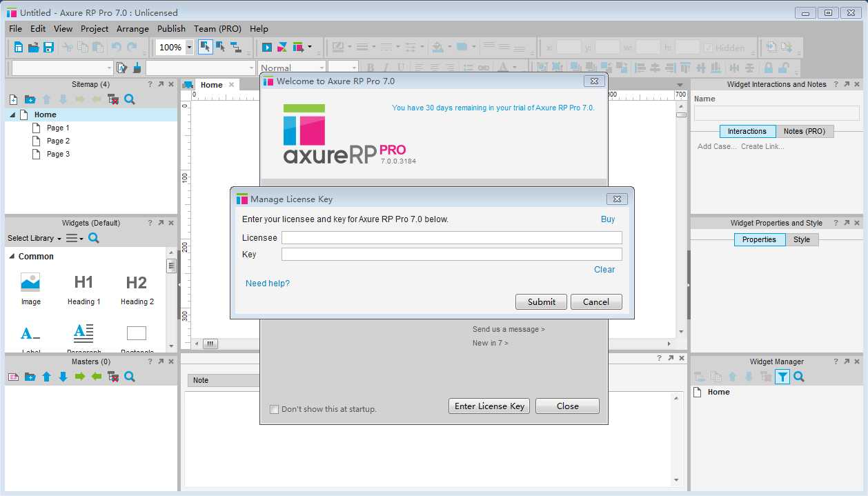Click the blue move down arrow in Masters panel

point(63,377)
